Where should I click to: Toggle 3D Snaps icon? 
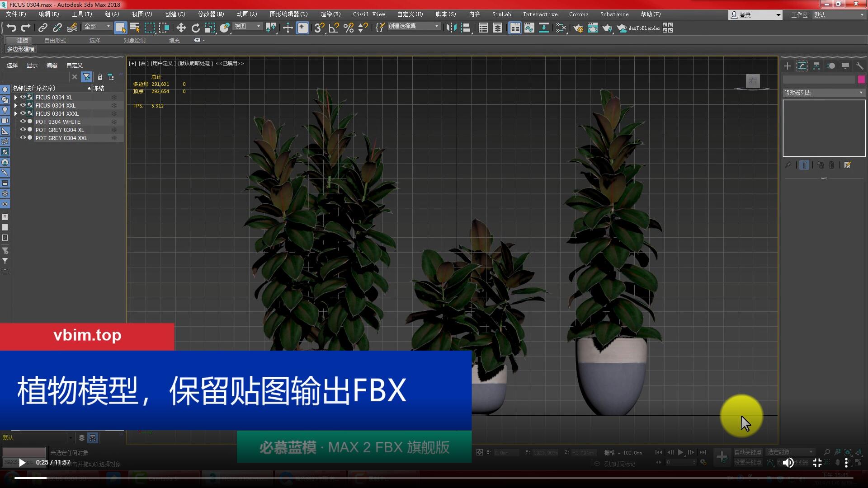(x=319, y=28)
